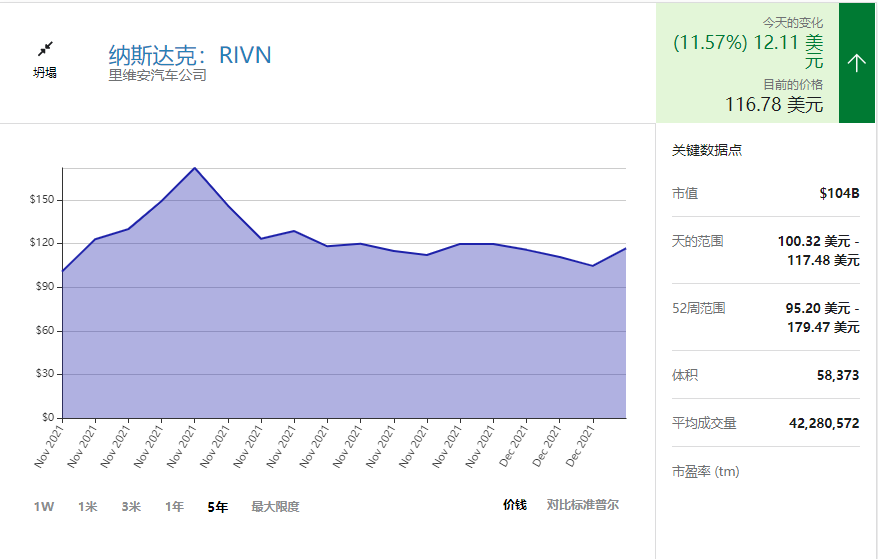Select the 1米 time range
The image size is (878, 559).
(x=88, y=506)
